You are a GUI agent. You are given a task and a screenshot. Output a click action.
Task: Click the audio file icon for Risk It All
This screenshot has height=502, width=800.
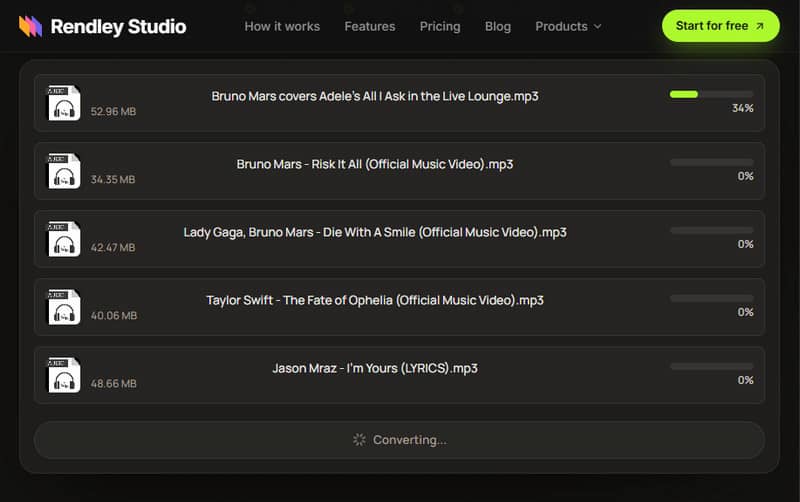pyautogui.click(x=64, y=171)
